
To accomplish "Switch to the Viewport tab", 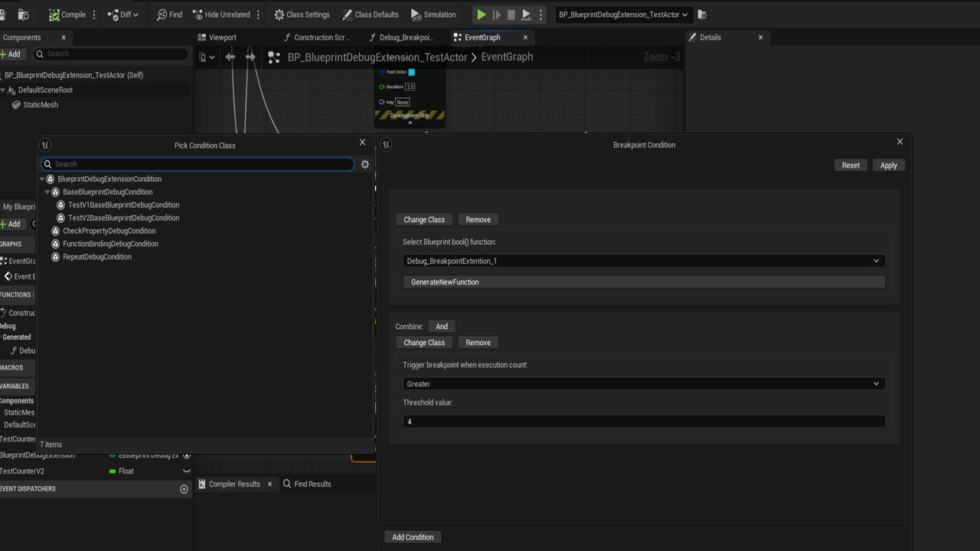I will [x=217, y=37].
